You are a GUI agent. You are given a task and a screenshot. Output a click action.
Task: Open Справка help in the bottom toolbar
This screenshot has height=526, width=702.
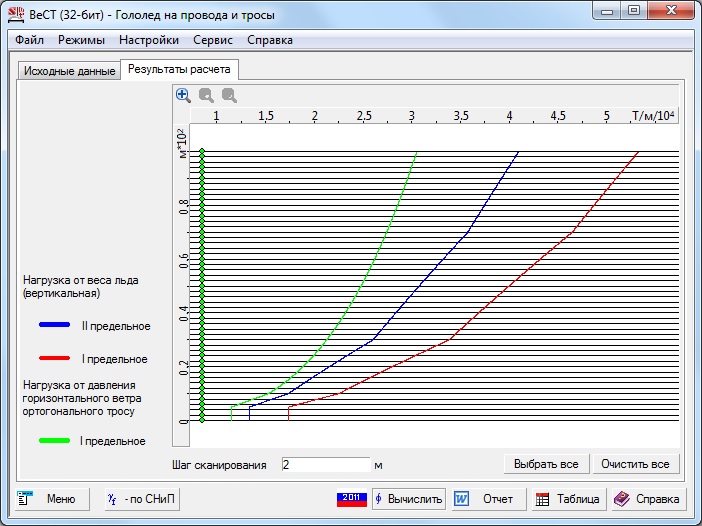click(x=648, y=498)
